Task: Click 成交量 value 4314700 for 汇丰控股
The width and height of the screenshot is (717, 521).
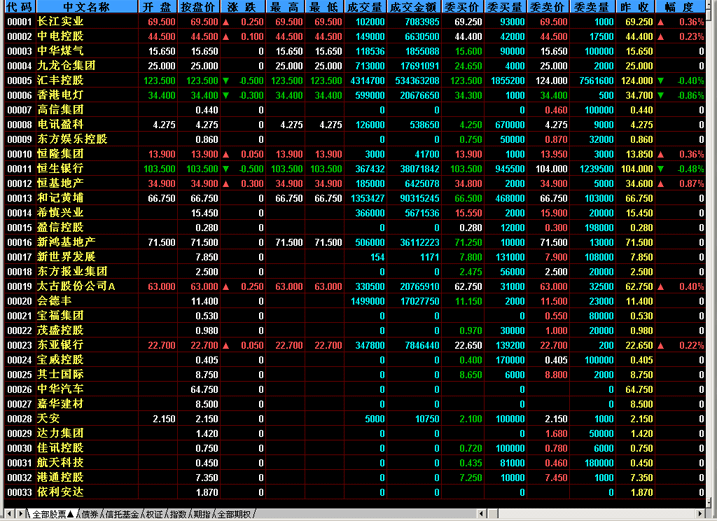Action: pos(368,81)
